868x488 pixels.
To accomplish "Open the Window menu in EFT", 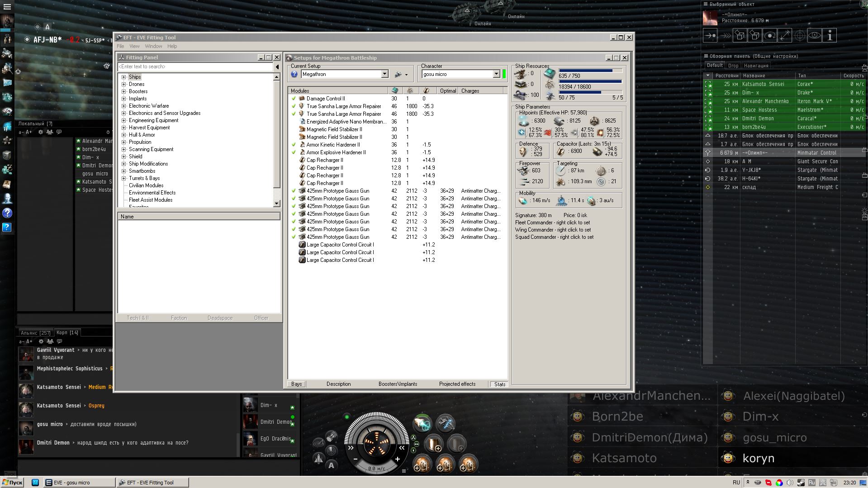I will click(x=153, y=46).
